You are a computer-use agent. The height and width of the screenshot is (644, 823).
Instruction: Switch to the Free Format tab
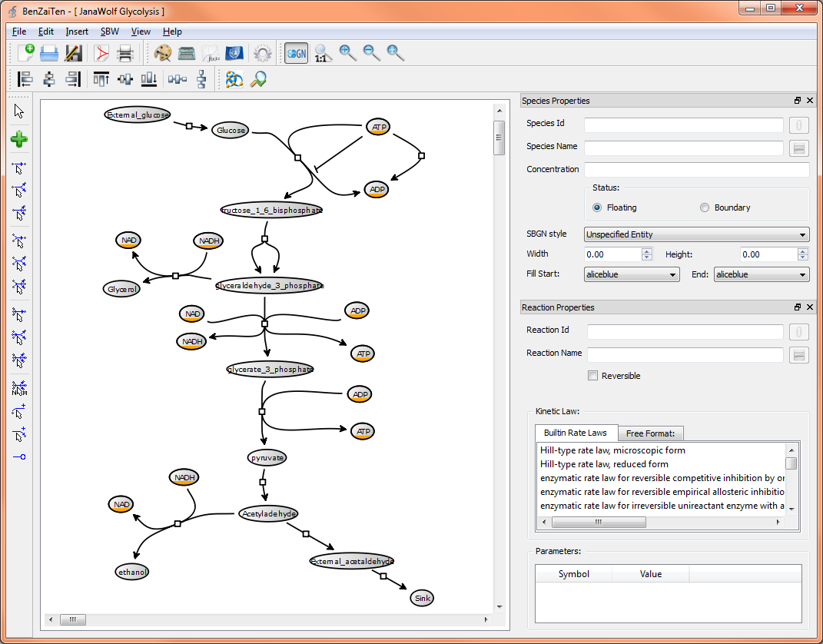(x=650, y=433)
